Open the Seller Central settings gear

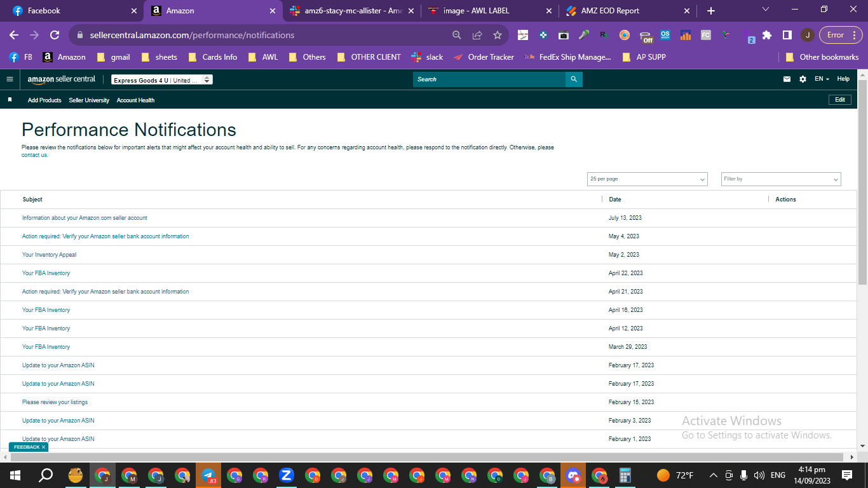click(x=803, y=79)
